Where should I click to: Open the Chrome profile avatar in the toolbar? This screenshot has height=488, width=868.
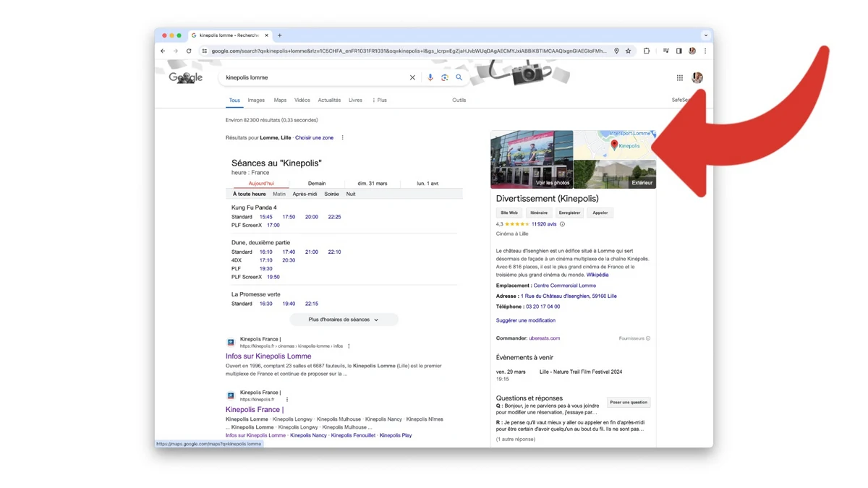(692, 51)
